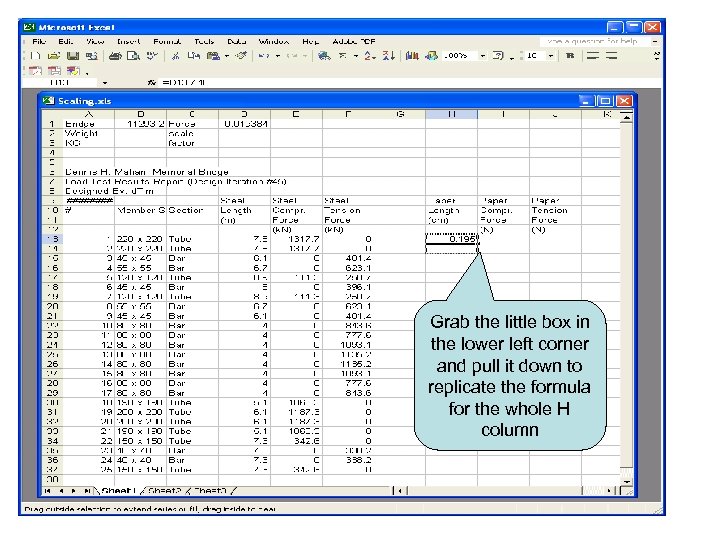The height and width of the screenshot is (540, 720).
Task: Select the Format Painter brush icon
Action: 241,56
